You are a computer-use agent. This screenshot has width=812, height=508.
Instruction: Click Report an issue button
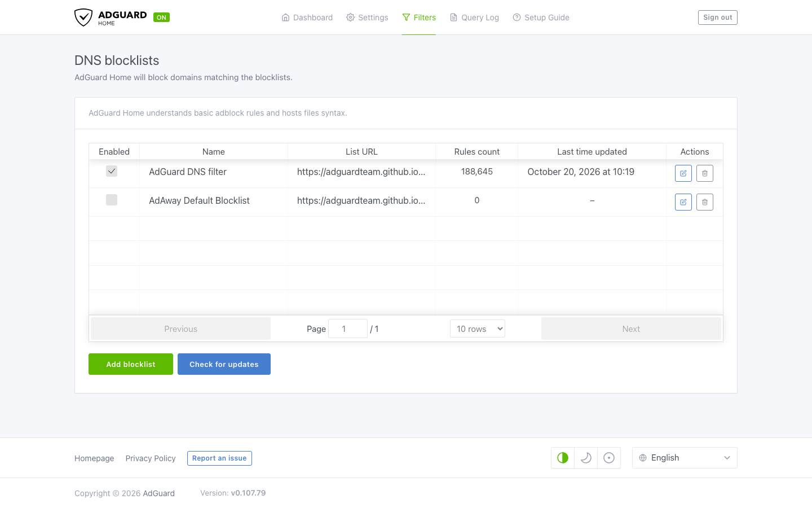pos(219,458)
